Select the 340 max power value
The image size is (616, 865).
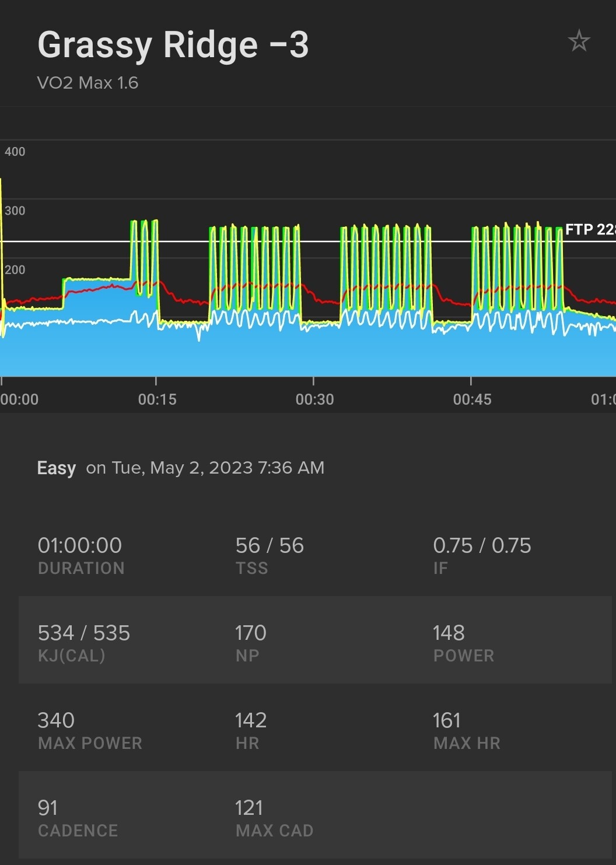[x=56, y=720]
